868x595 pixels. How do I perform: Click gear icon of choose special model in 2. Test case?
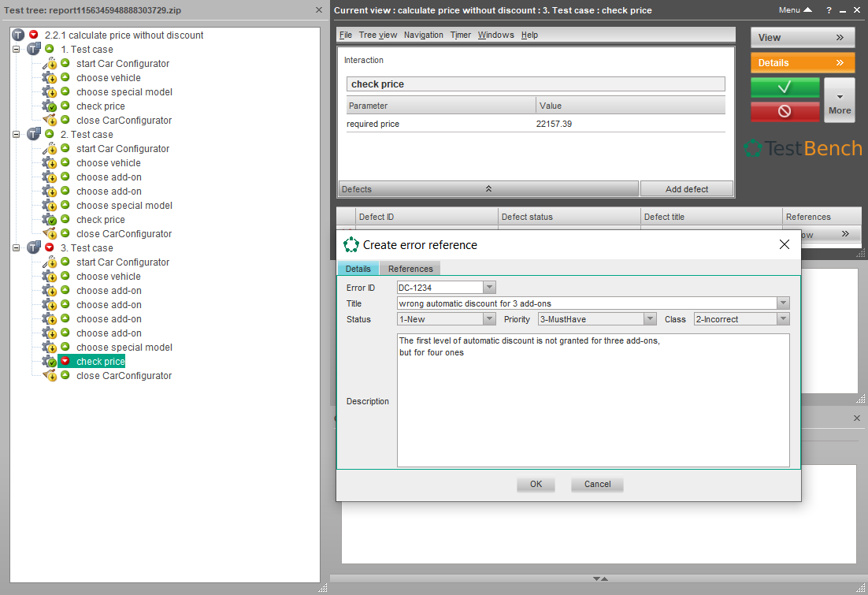click(x=50, y=205)
